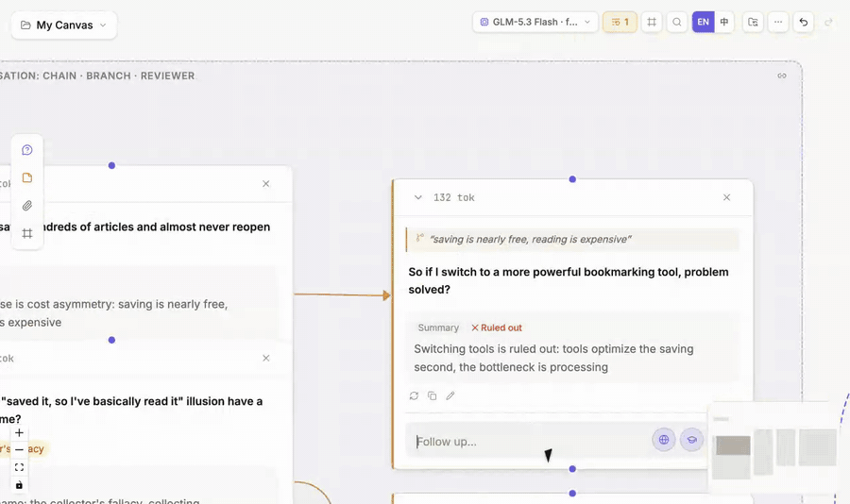Click the top connection dot of the 132 tok card
The height and width of the screenshot is (504, 850).
coord(572,179)
